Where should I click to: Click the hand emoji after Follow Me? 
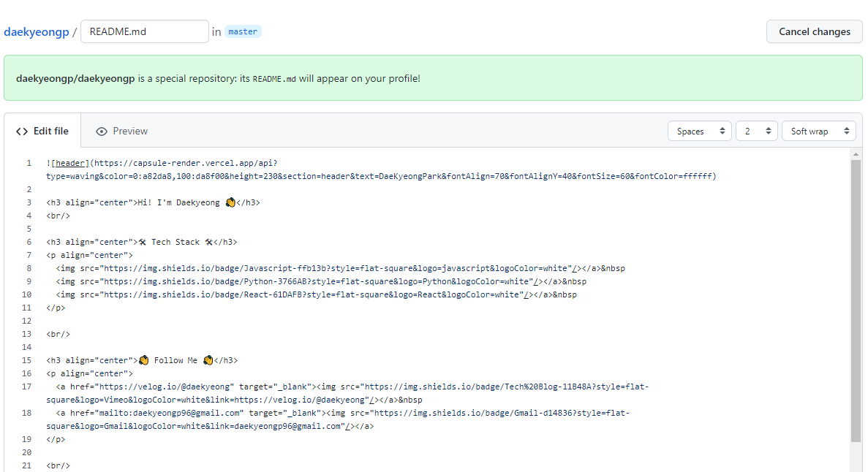(208, 360)
